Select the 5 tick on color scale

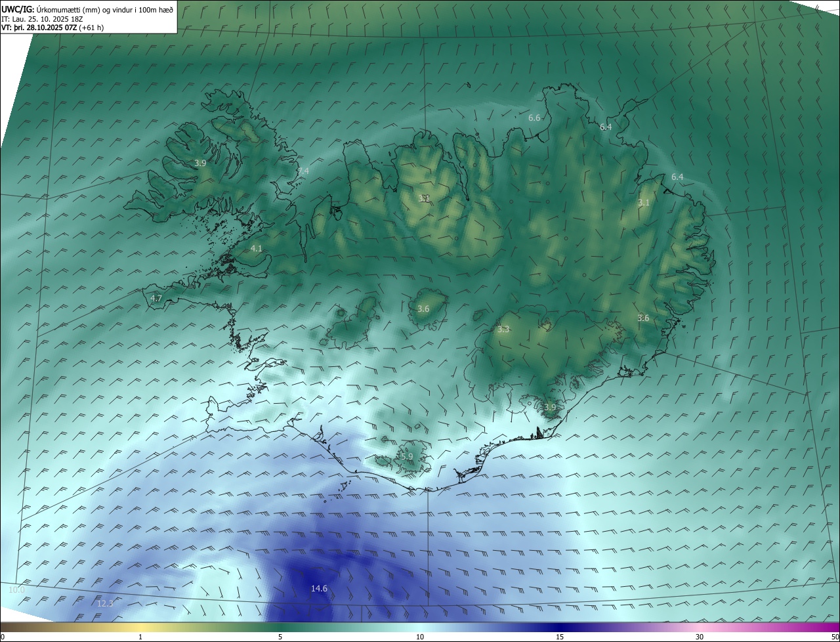pos(280,637)
